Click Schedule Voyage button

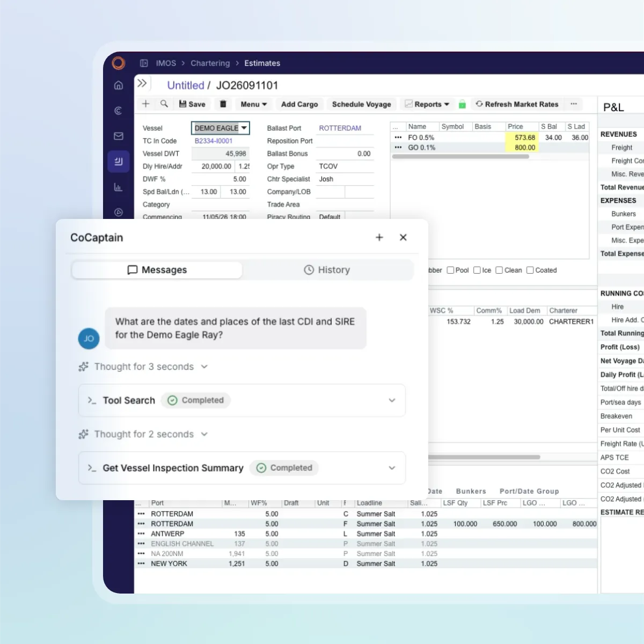pos(362,104)
